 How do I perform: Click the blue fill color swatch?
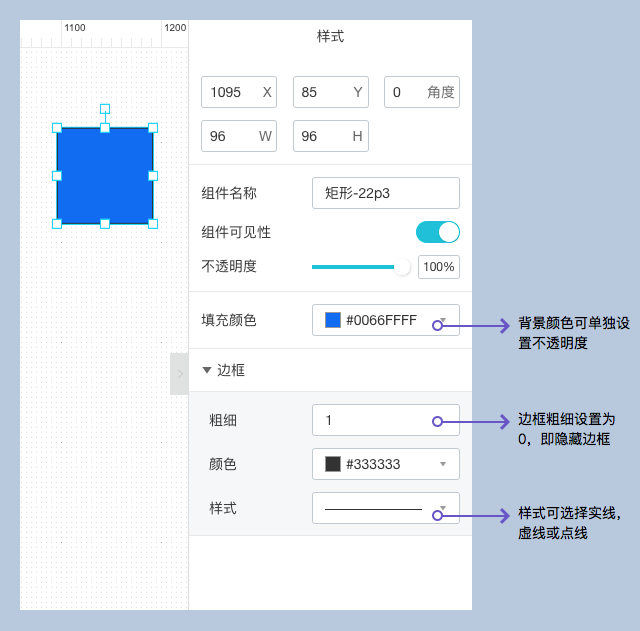(x=333, y=321)
